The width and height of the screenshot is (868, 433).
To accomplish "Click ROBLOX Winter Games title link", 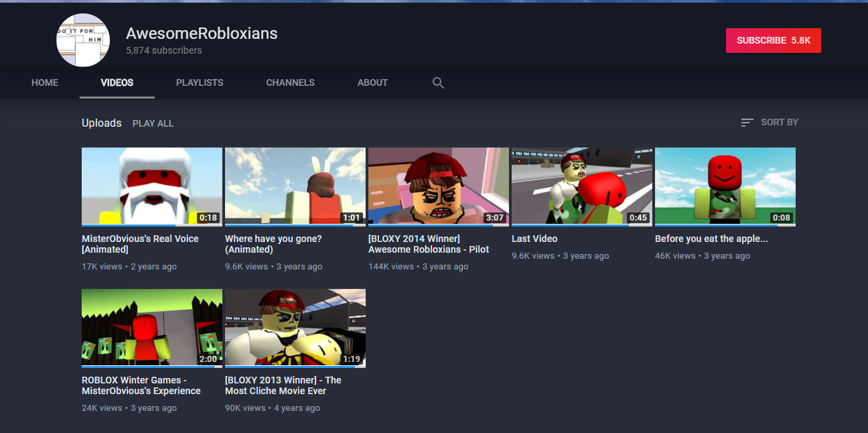I will [x=141, y=385].
